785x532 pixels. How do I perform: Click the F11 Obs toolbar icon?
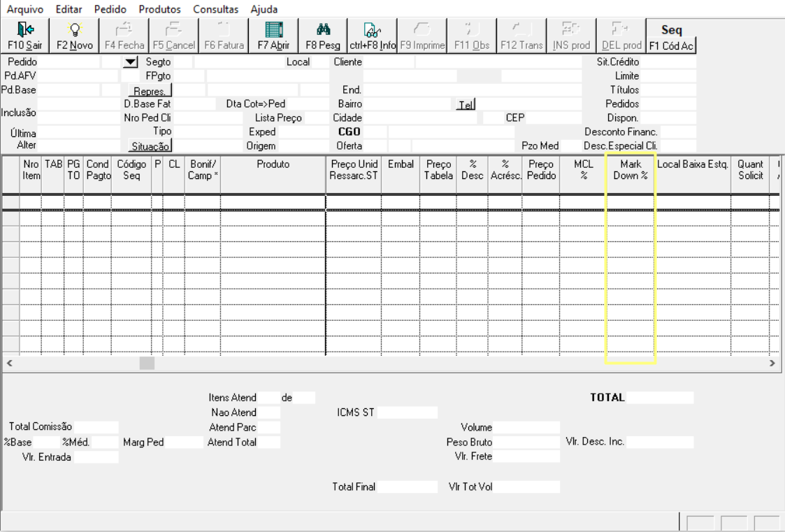pyautogui.click(x=472, y=36)
